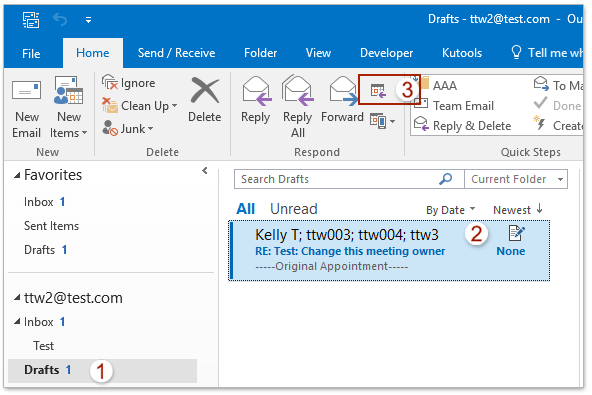Image resolution: width=592 pixels, height=395 pixels.
Task: Open the Kutools tab
Action: (462, 53)
